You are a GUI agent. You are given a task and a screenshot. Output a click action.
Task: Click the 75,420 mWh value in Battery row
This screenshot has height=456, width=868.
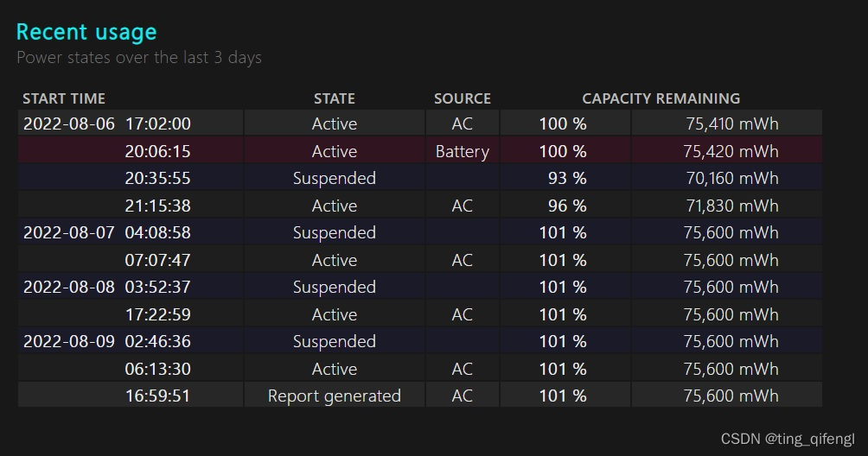tap(730, 151)
